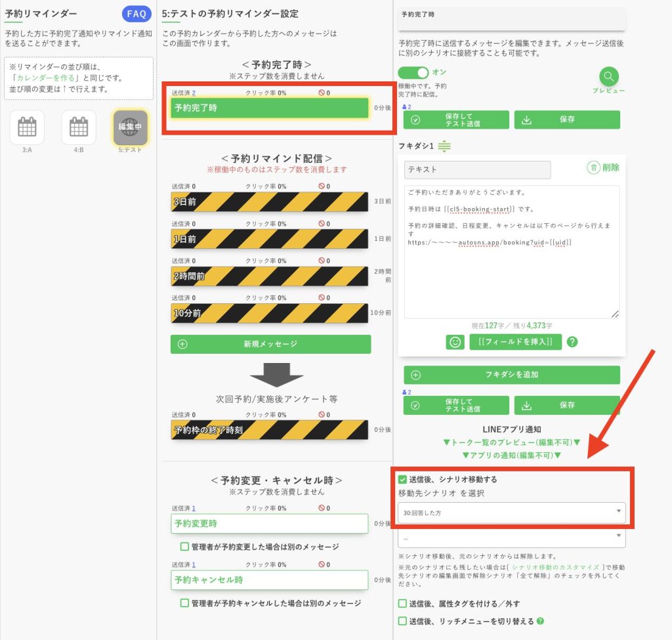Image resolution: width=672 pixels, height=640 pixels.
Task: Select the 5:テスト globe icon
Action: click(x=130, y=127)
